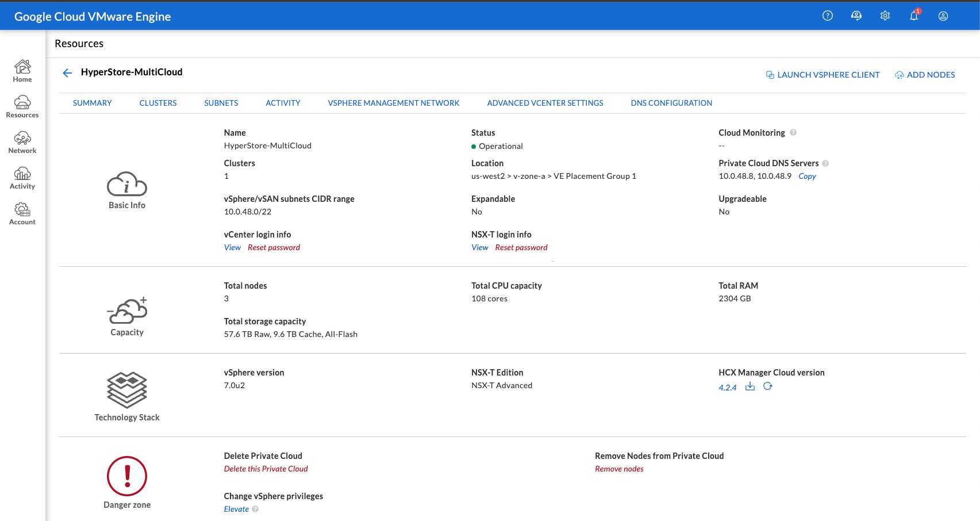
Task: Click Delete this Private Cloud
Action: [x=266, y=469]
